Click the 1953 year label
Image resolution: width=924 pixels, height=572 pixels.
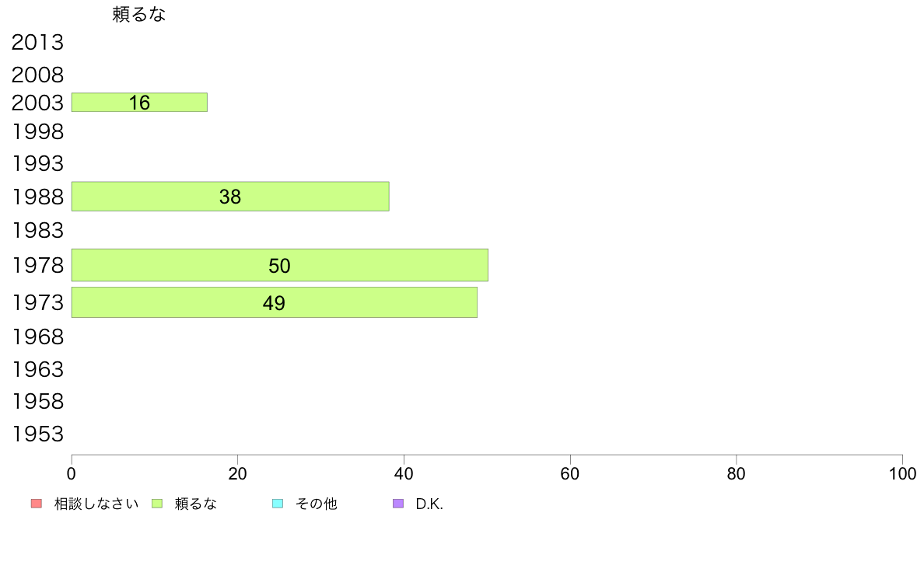37,434
